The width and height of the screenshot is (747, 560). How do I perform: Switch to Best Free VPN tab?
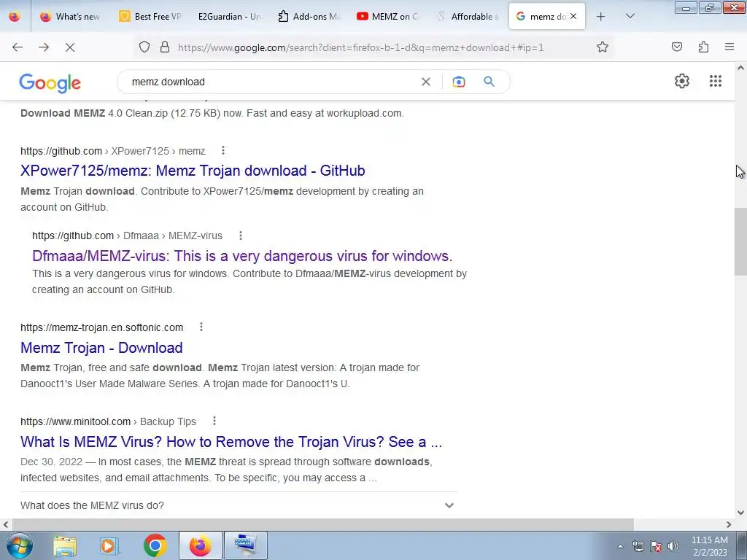coord(150,17)
